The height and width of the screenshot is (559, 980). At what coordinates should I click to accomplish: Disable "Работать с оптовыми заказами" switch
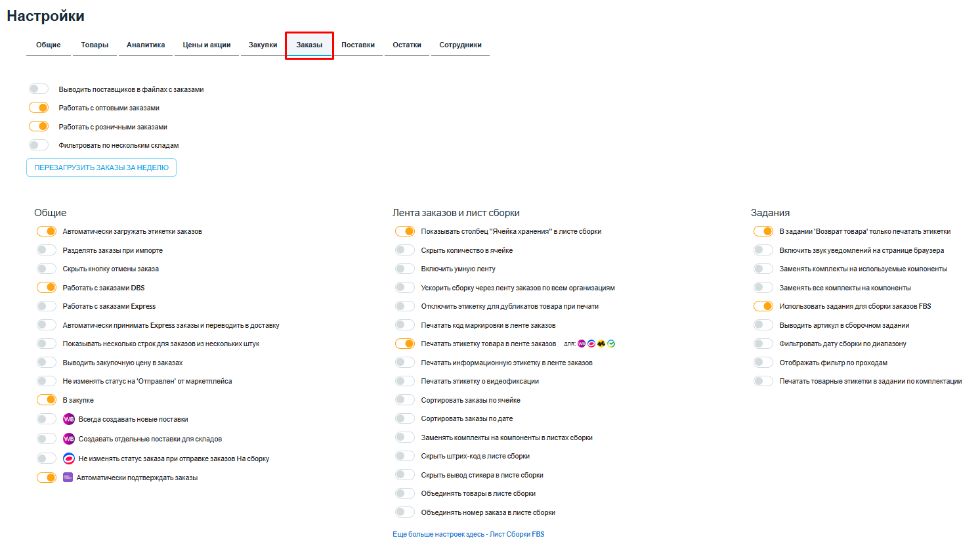point(39,108)
